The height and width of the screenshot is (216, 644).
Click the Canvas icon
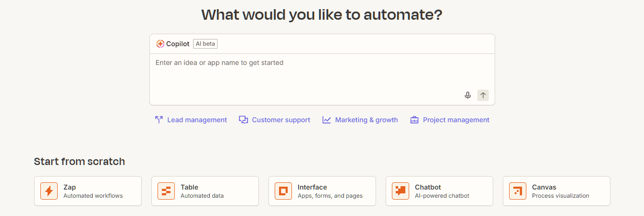tap(517, 191)
